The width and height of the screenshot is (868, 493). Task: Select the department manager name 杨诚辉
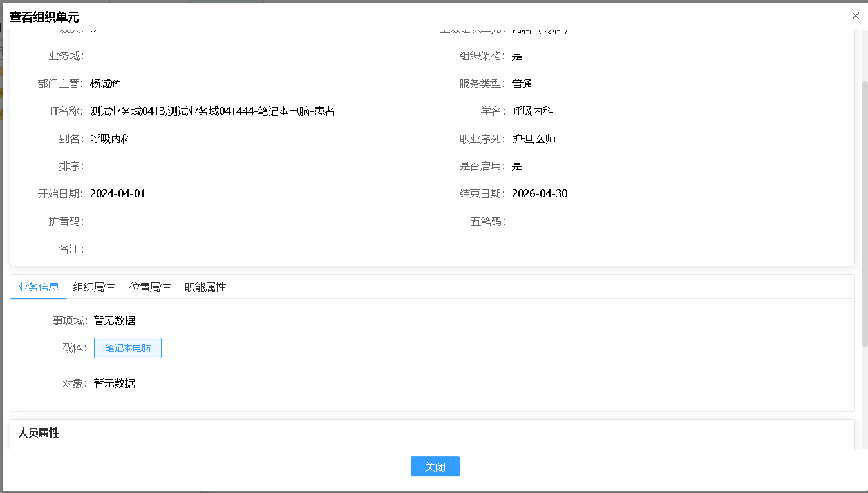(x=106, y=83)
